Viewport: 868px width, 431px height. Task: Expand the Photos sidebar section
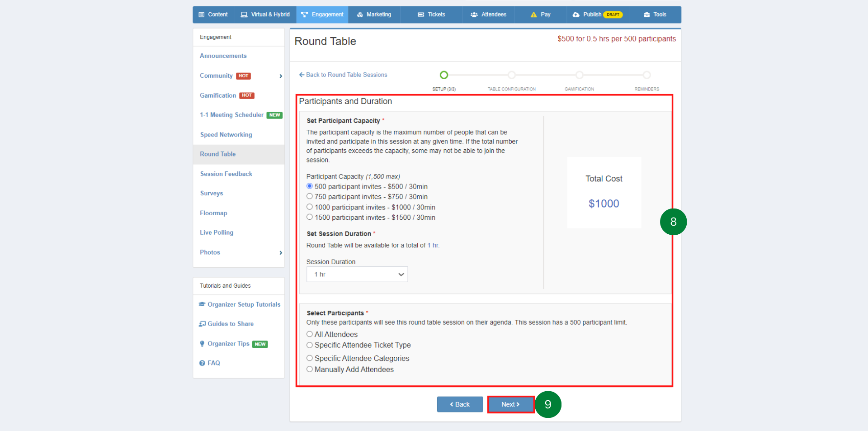(x=280, y=252)
